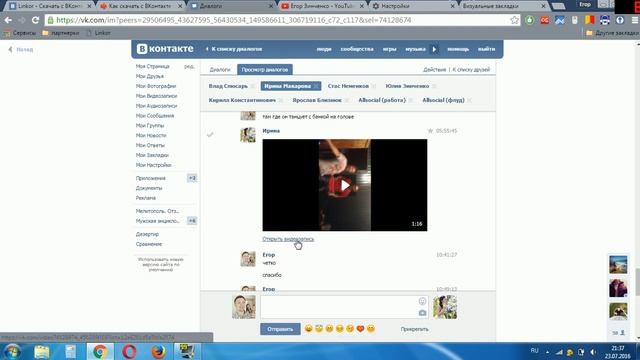Screen dimensions: 640x360
Task: Open the Другие закладки bookmarks folder
Action: 612,33
